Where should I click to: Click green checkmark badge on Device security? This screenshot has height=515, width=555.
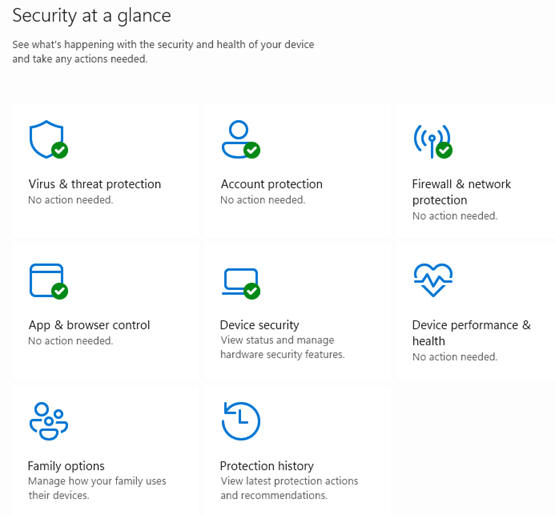(252, 291)
